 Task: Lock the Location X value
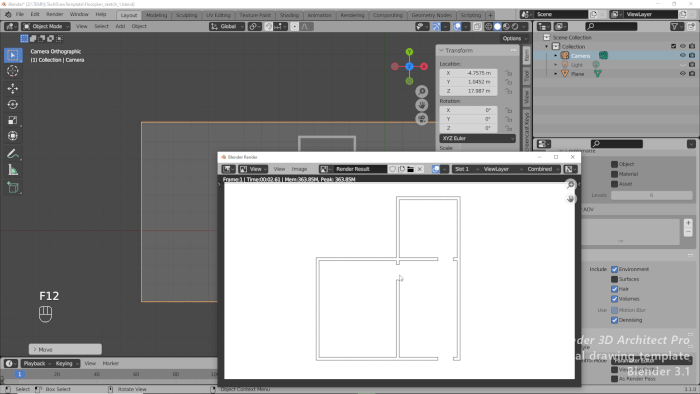tap(508, 73)
